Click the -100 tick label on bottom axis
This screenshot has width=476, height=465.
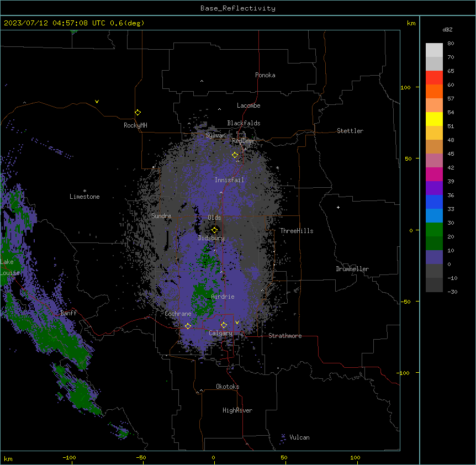tap(69, 457)
